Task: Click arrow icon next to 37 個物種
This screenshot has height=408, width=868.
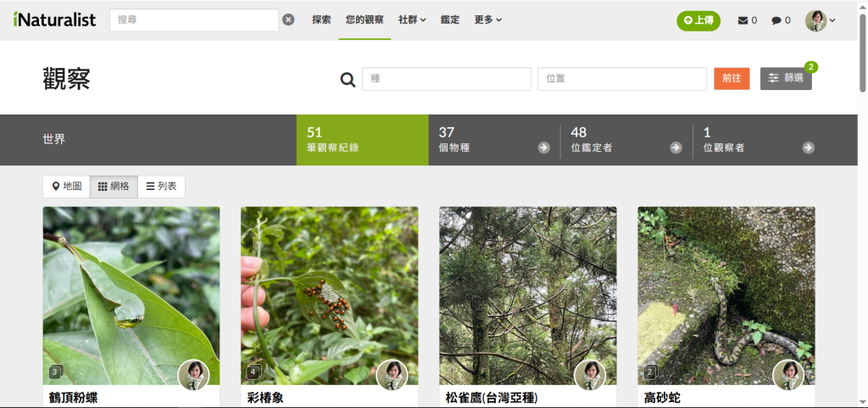Action: (x=543, y=148)
